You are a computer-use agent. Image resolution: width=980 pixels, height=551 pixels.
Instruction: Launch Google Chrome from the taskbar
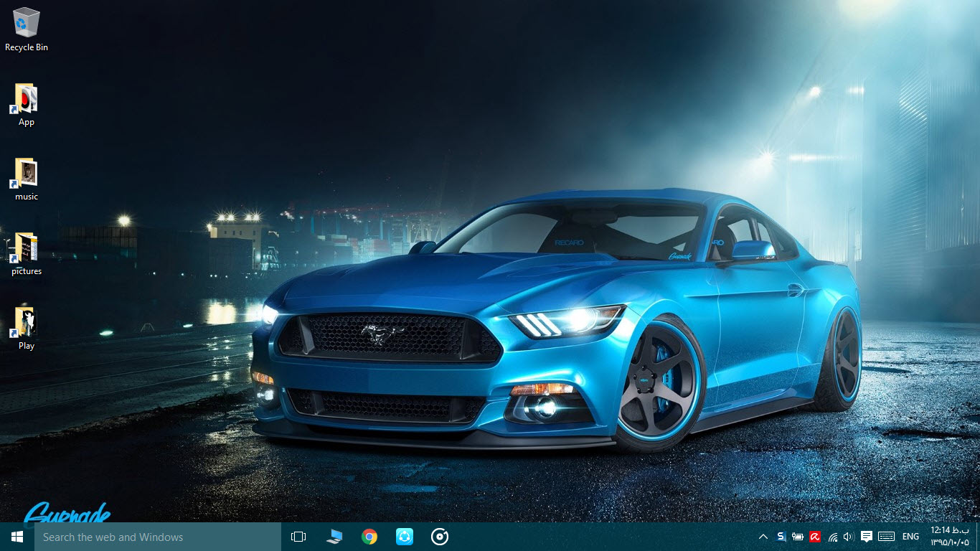[x=369, y=537]
